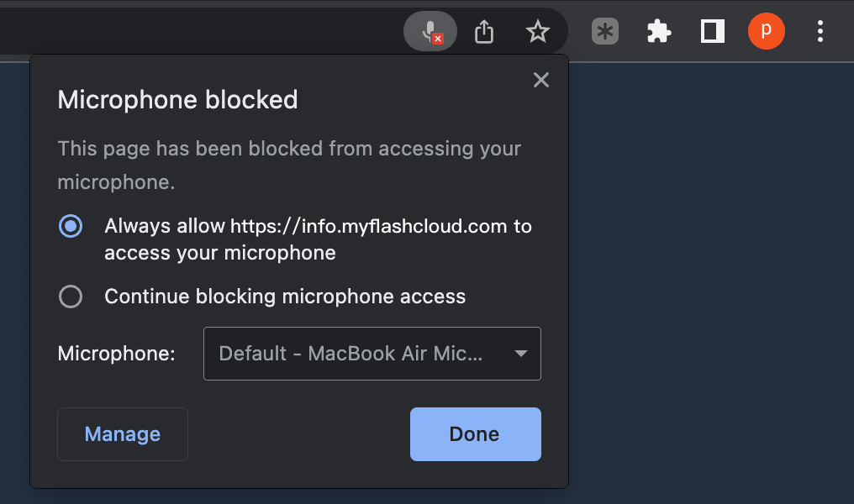854x504 pixels.
Task: Open the Microphone device dropdown
Action: coord(372,354)
